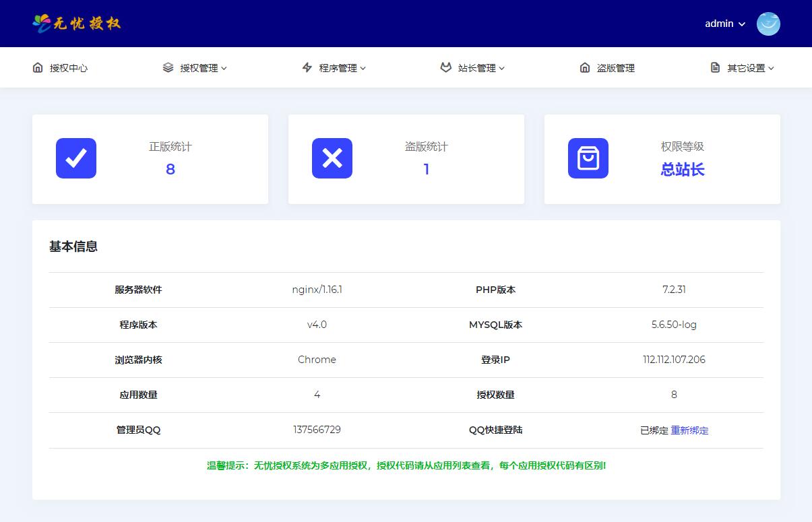Viewport: 812px width, 522px height.
Task: Click the document icon beside 其它设置
Action: point(714,67)
